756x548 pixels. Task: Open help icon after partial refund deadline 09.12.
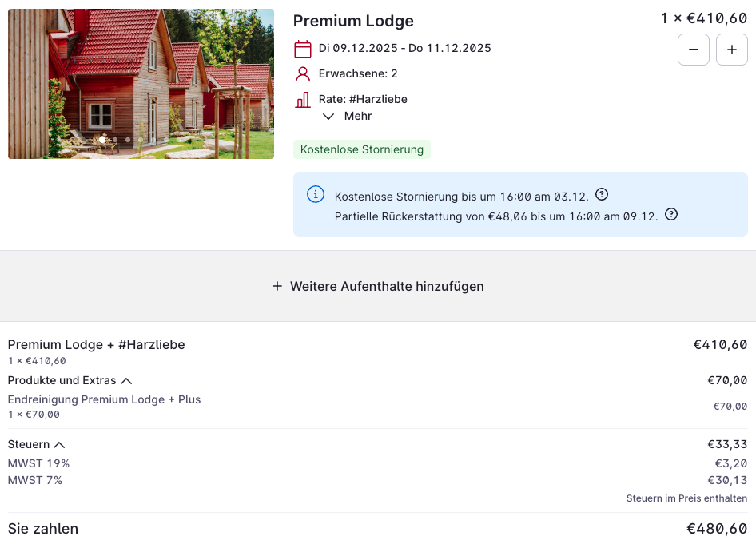[x=671, y=214]
